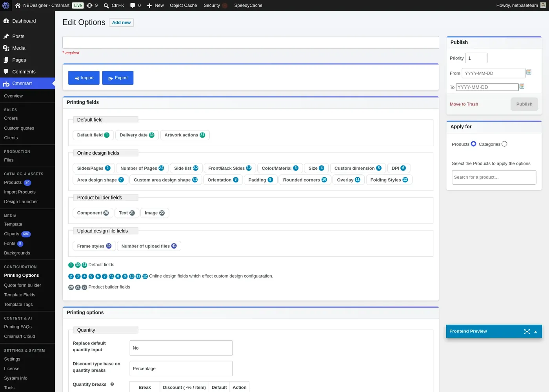The width and height of the screenshot is (549, 392).
Task: Click the Search for a product field
Action: (x=494, y=177)
